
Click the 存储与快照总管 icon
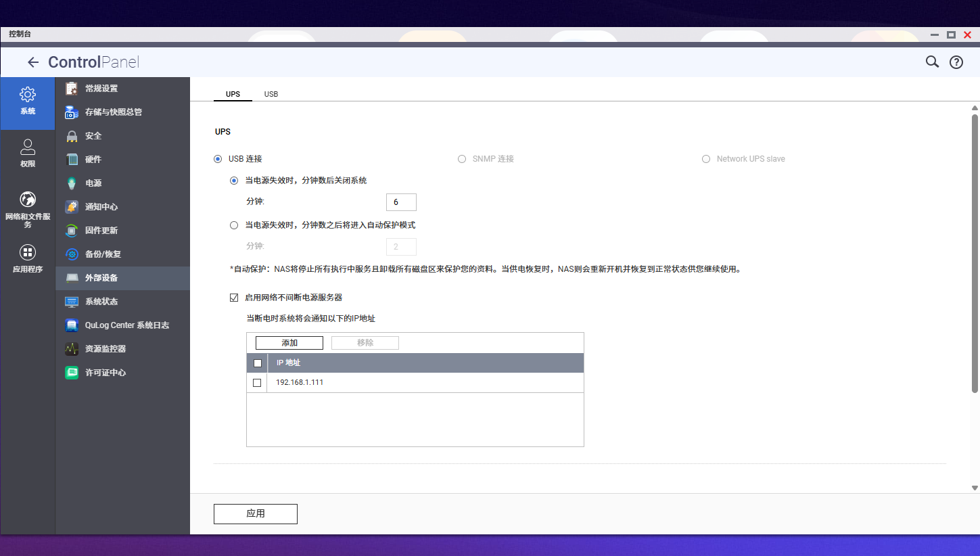coord(72,112)
